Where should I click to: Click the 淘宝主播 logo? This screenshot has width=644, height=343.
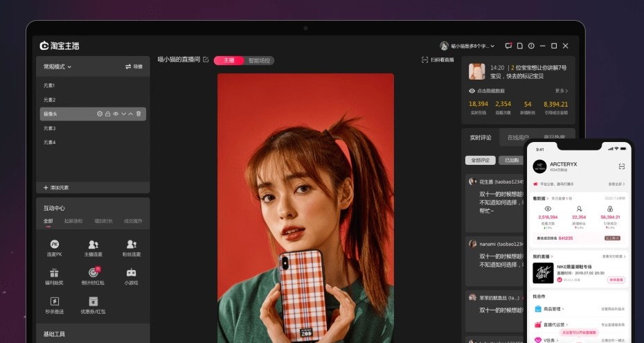(60, 46)
